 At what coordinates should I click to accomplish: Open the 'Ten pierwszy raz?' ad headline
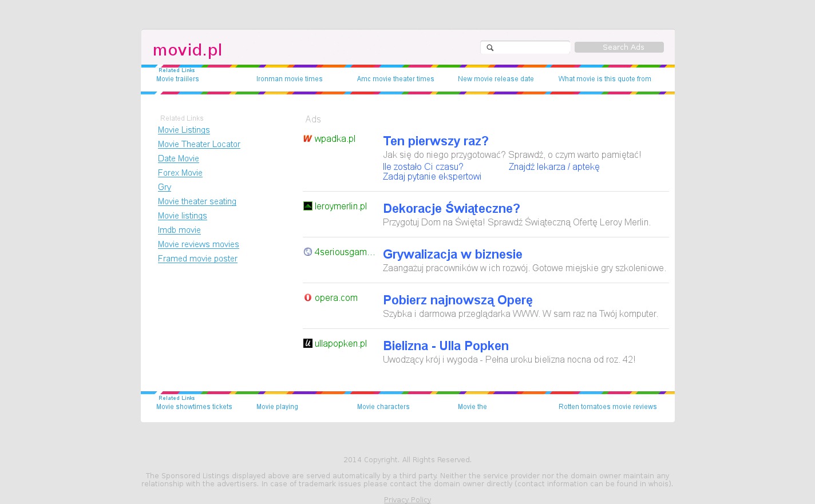(436, 141)
